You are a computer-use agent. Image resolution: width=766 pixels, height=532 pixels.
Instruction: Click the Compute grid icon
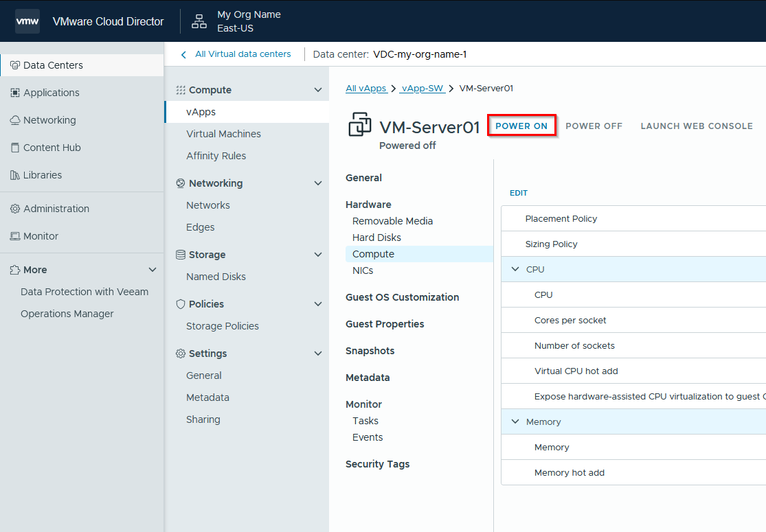tap(181, 90)
